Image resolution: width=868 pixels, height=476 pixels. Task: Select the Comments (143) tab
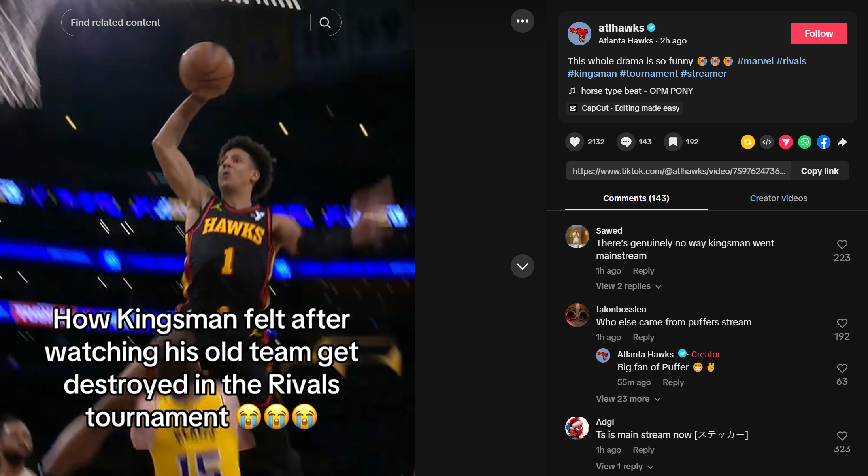636,198
